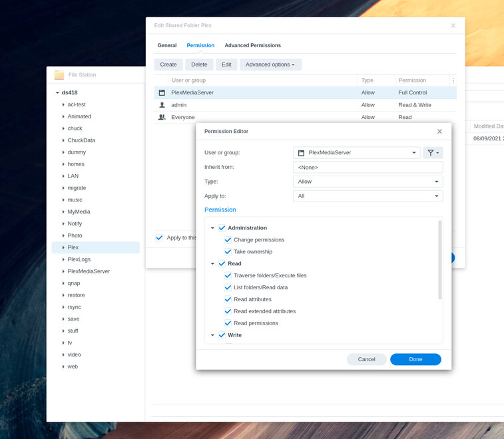Open the User or group dropdown
Image resolution: width=504 pixels, height=439 pixels.
(356, 152)
